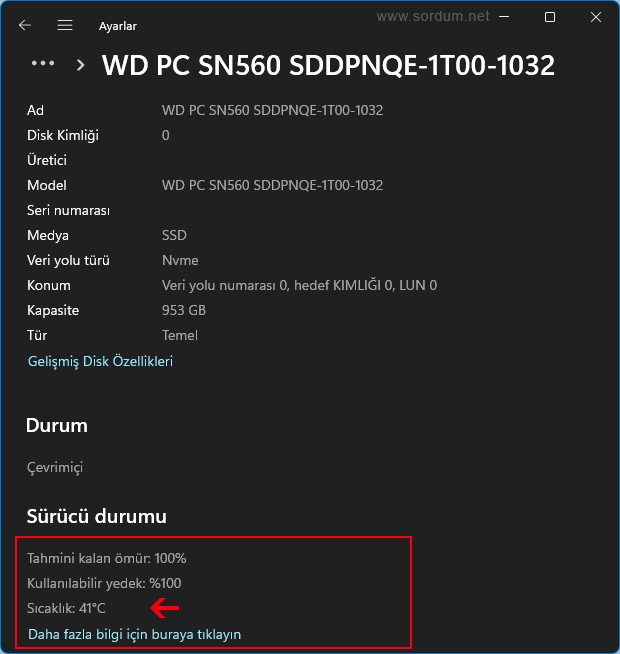620x654 pixels.
Task: Click the Kapasite label
Action: pos(53,310)
